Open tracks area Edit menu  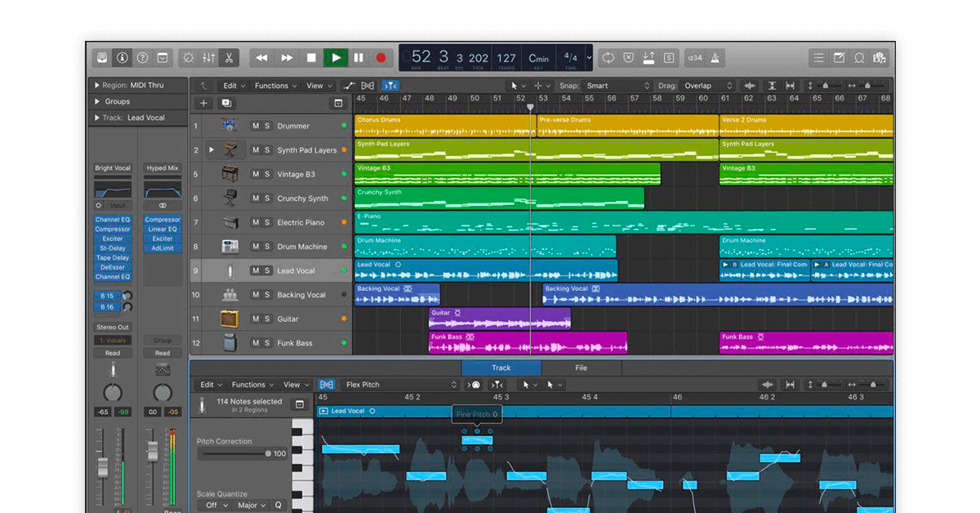234,86
